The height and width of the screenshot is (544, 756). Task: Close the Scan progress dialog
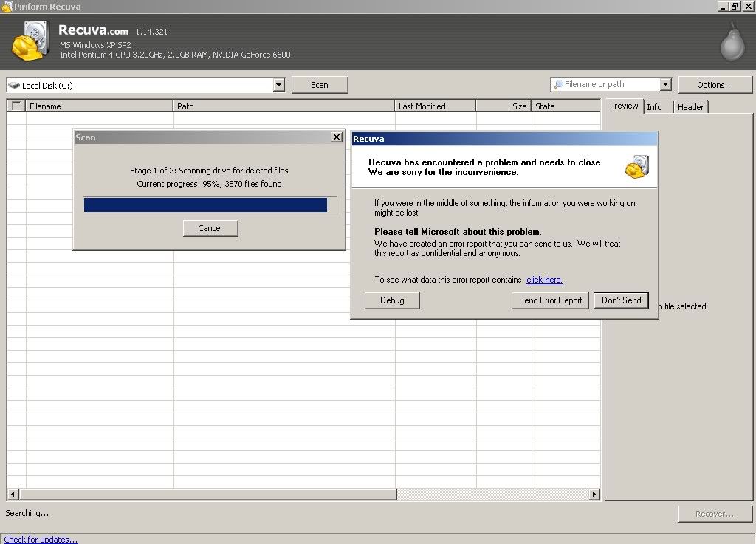(337, 137)
